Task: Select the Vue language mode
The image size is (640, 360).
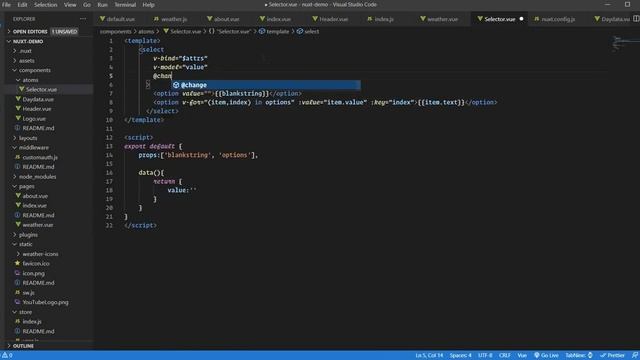Action: (x=522, y=355)
